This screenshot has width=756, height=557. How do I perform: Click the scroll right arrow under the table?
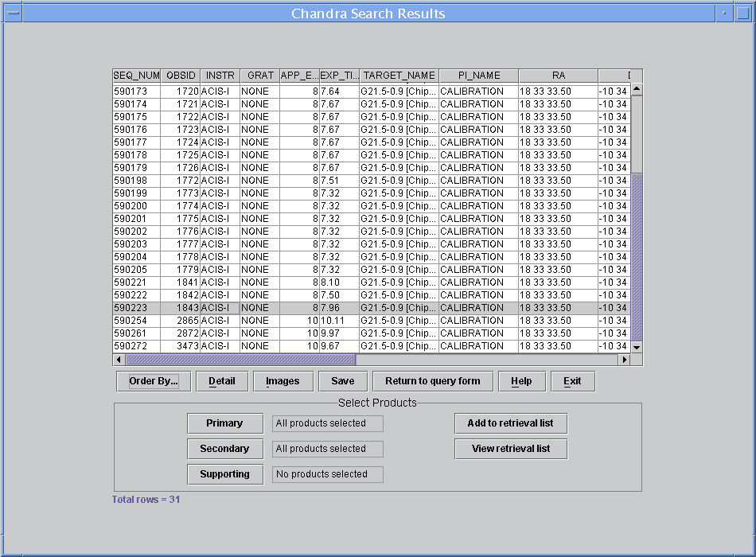(x=625, y=360)
